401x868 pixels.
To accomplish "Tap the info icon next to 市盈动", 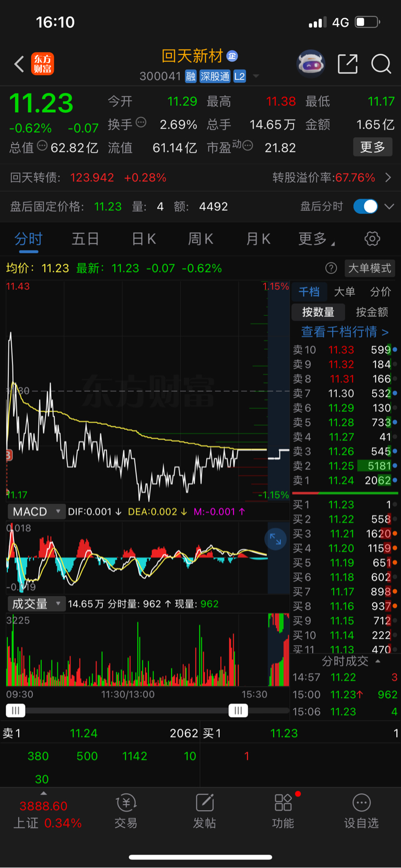I will point(248,145).
